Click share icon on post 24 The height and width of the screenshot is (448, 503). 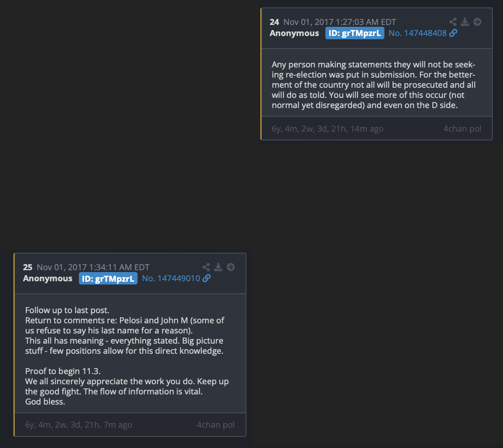453,22
